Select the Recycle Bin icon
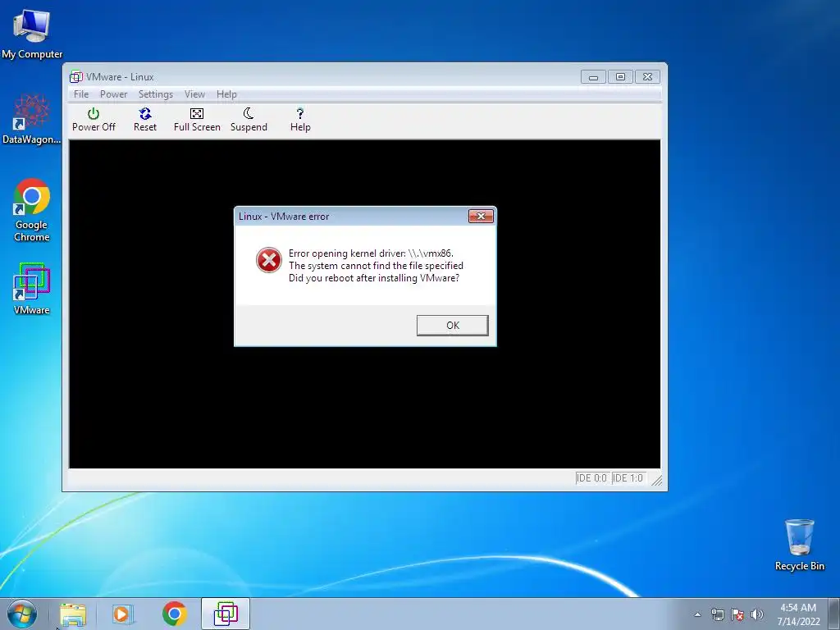The width and height of the screenshot is (840, 630). point(799,545)
